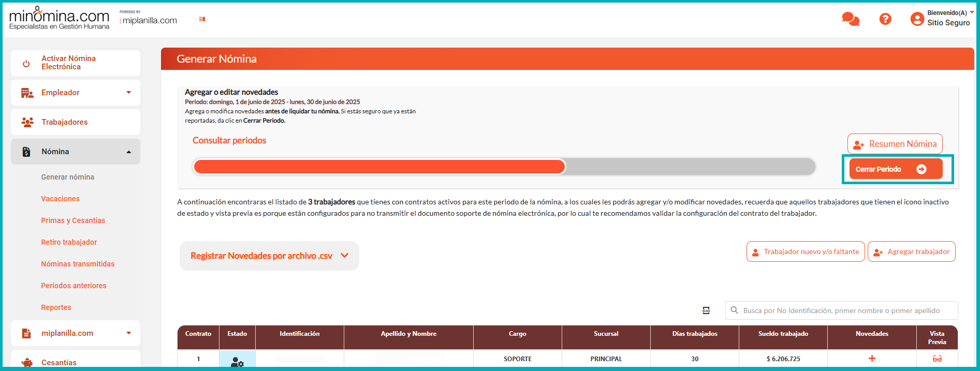Click the Resumen Nómina button
The width and height of the screenshot is (980, 371).
click(895, 144)
